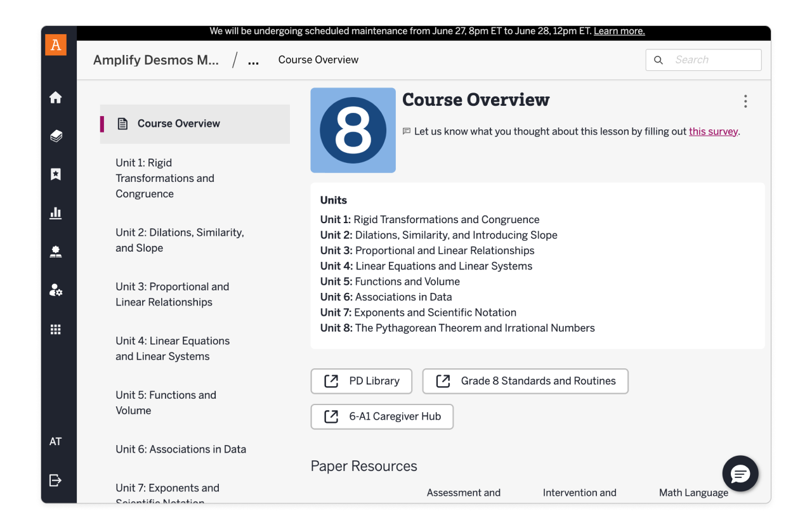Click the Learn more maintenance link
This screenshot has height=530, width=812.
[x=619, y=31]
